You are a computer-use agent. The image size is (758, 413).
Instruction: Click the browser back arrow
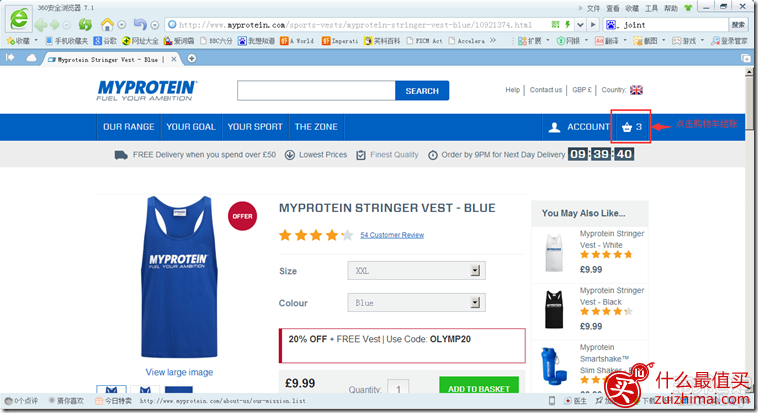(x=41, y=25)
